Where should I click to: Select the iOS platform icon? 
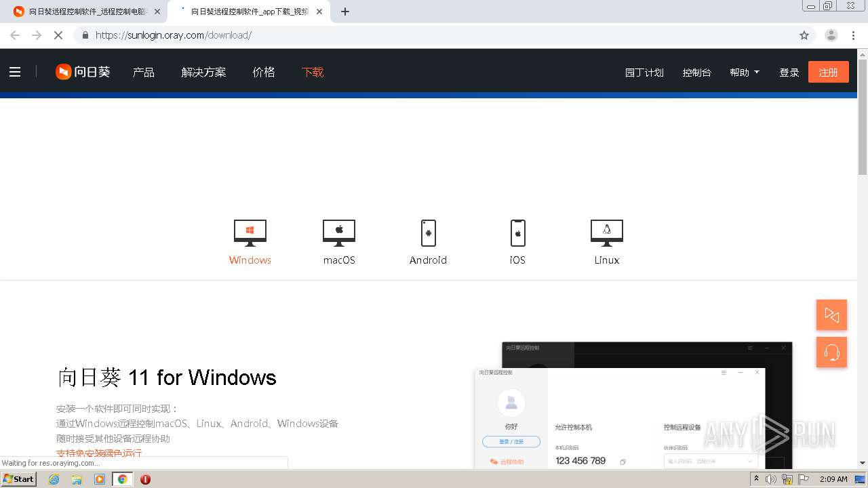click(x=517, y=233)
